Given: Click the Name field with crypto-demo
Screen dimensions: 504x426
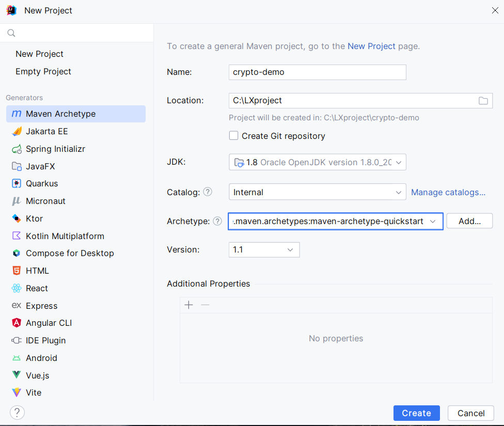Looking at the screenshot, I should point(317,72).
